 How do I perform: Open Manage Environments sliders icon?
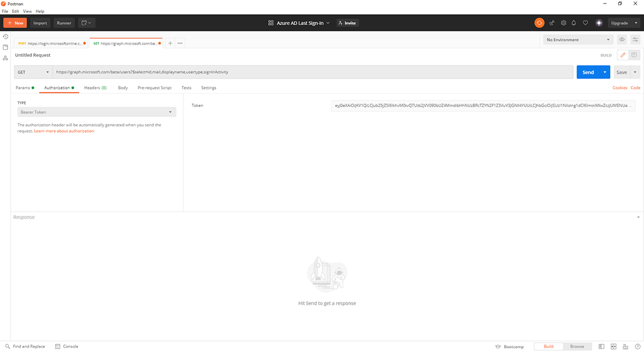(635, 40)
